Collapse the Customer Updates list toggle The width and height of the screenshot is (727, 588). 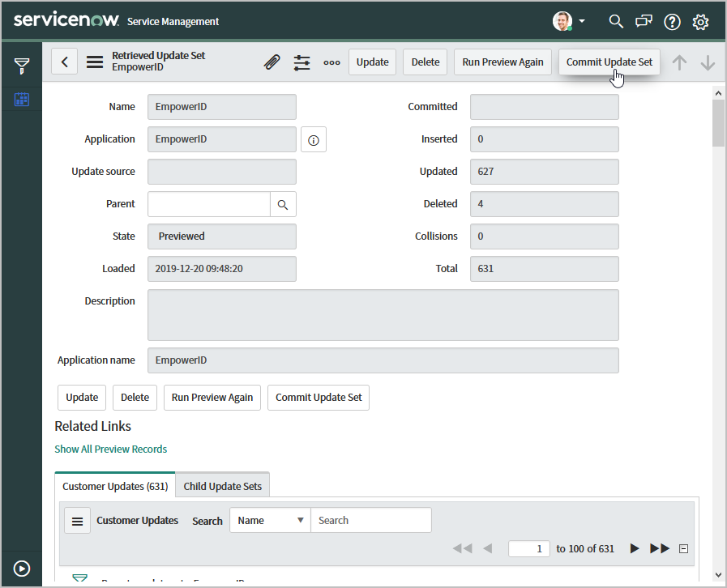coord(683,549)
